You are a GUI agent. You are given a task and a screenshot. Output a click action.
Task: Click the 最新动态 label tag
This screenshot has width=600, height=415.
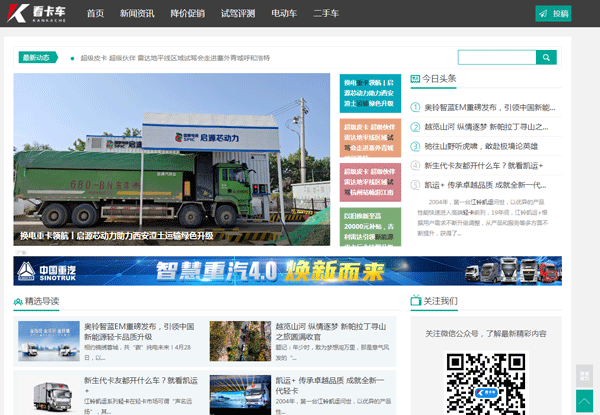[38, 57]
